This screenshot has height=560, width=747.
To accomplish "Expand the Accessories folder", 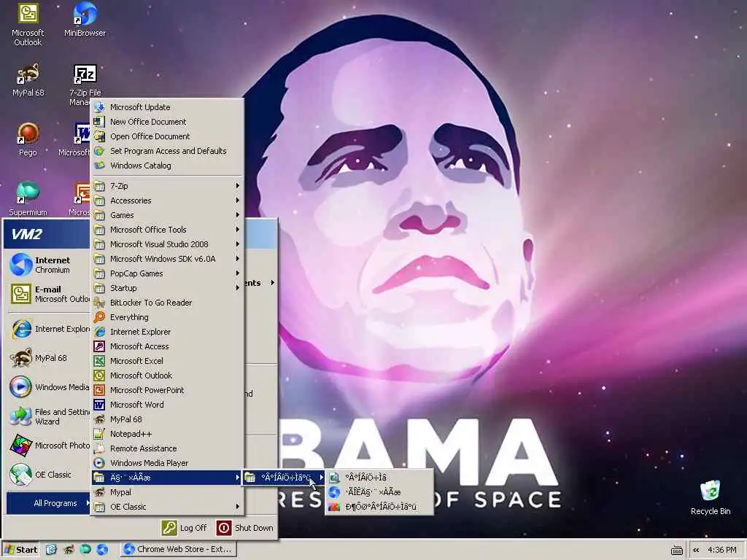I will pyautogui.click(x=167, y=201).
